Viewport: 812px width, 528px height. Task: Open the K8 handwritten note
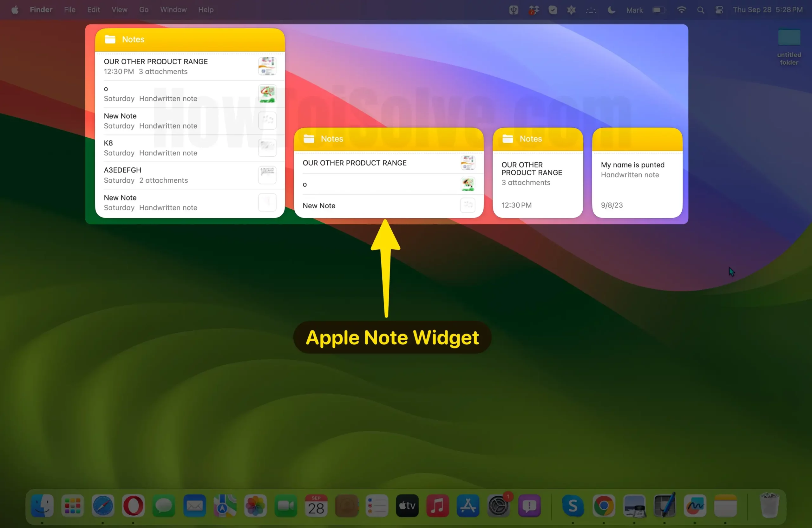[x=190, y=148]
